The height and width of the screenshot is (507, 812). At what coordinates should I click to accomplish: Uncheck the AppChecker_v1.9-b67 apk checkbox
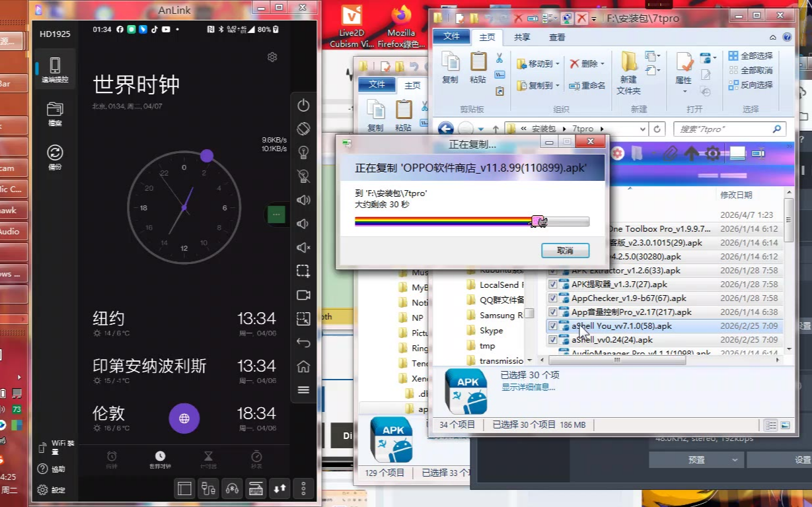tap(553, 298)
